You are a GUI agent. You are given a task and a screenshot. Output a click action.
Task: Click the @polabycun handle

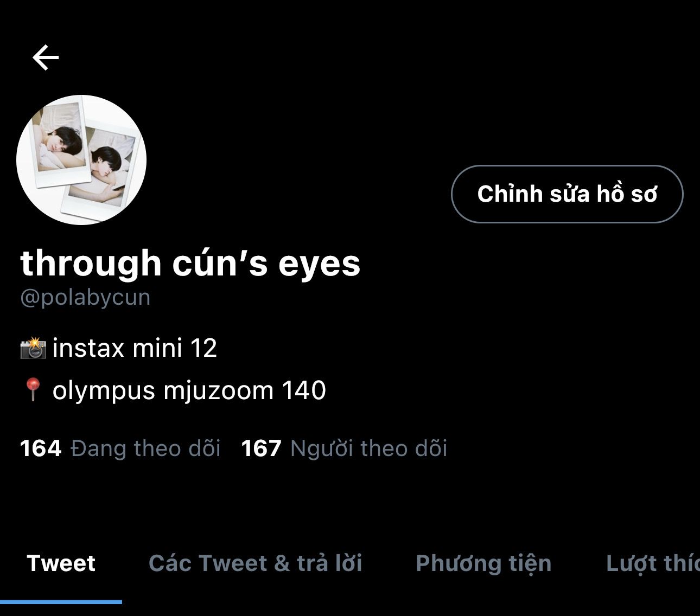[85, 298]
